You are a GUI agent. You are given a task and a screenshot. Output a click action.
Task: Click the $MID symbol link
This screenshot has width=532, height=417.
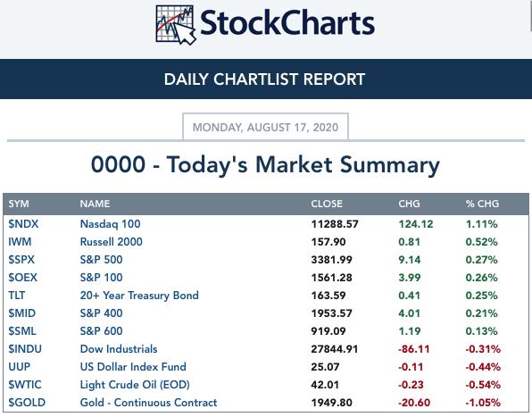(22, 313)
